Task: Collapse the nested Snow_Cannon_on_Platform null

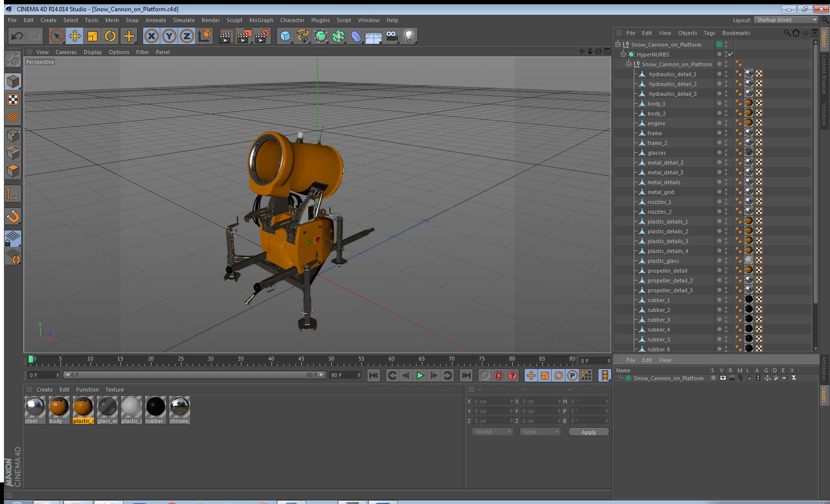Action: 629,64
